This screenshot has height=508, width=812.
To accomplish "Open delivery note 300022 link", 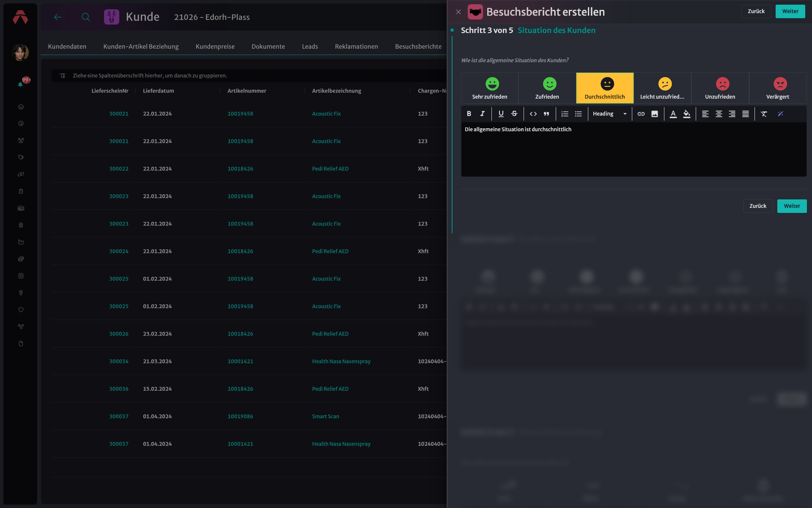I will (x=119, y=169).
